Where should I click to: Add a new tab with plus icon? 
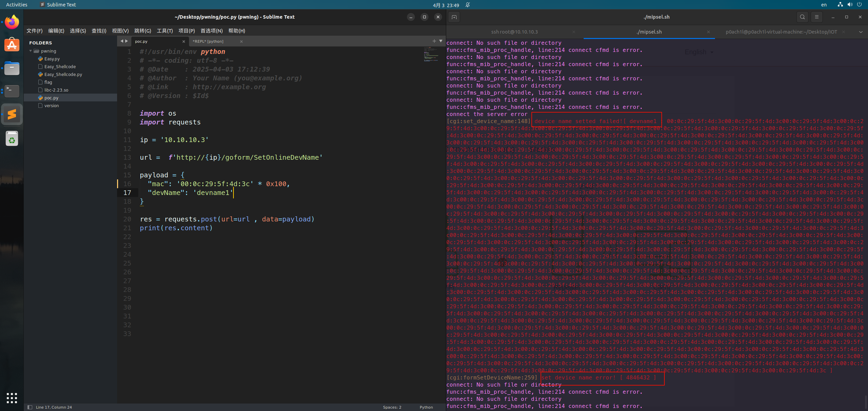click(434, 41)
